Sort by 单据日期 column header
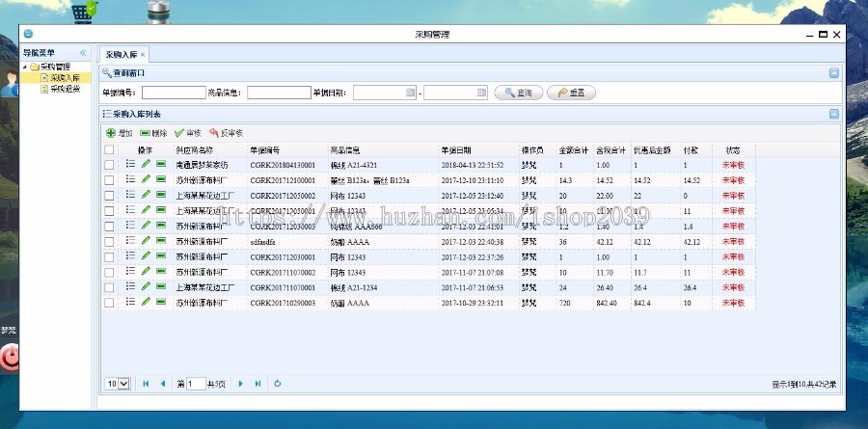Screen dimensions: 868x429 click(x=456, y=150)
